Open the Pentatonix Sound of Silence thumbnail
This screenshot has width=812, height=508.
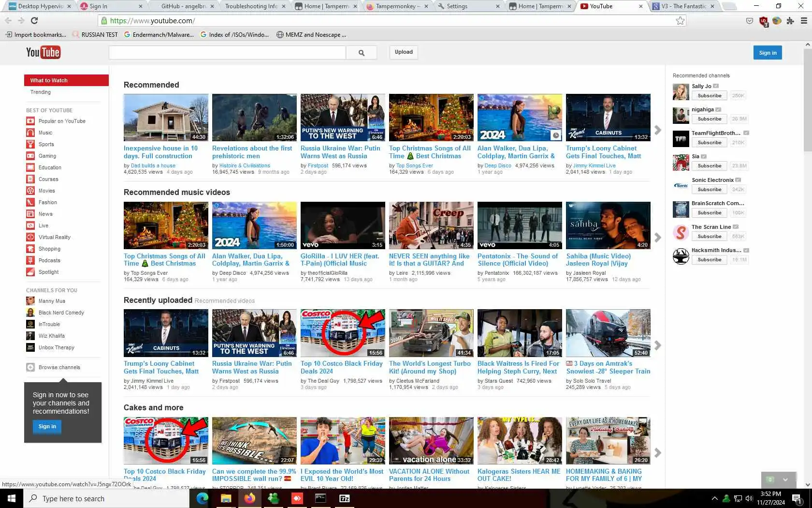[x=520, y=225]
